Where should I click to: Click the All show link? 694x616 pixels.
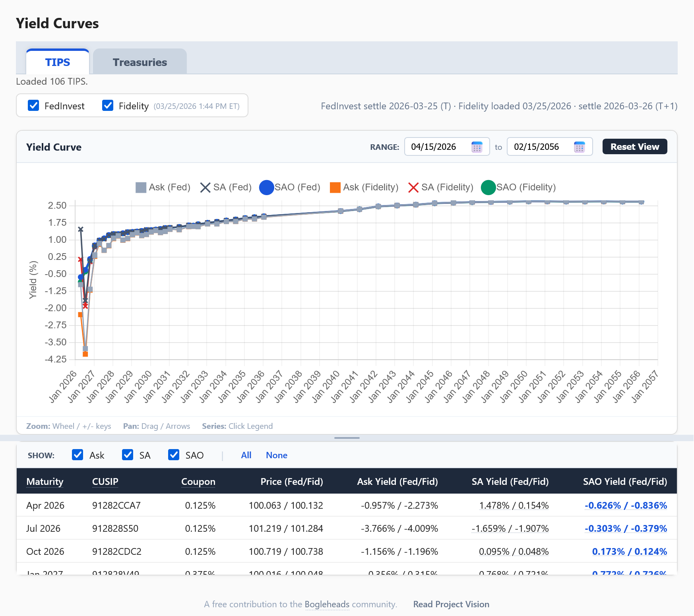point(246,455)
